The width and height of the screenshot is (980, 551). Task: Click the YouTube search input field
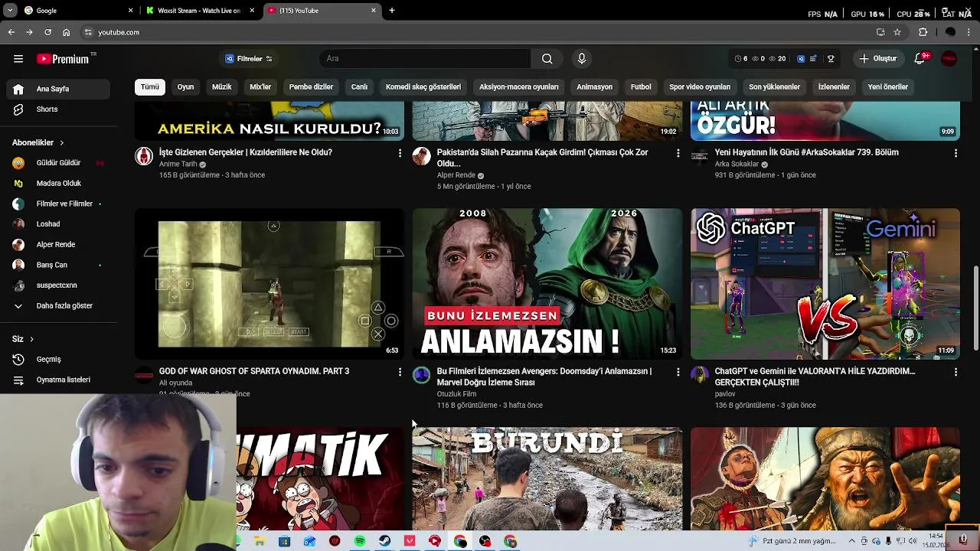pos(425,59)
